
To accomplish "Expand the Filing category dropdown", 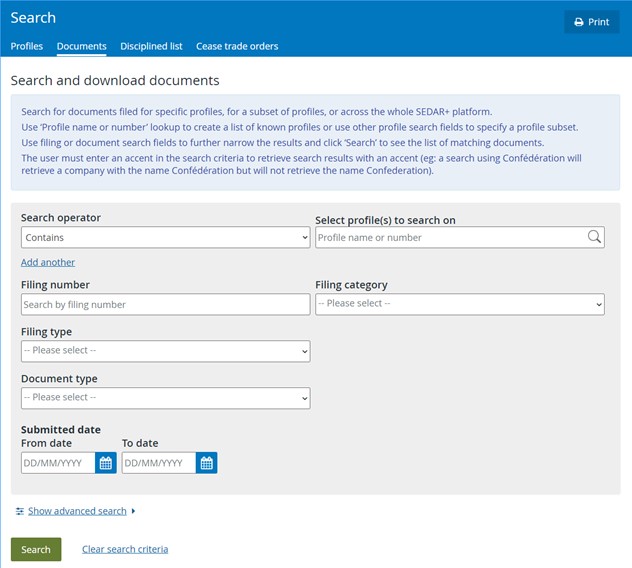I will pos(460,304).
